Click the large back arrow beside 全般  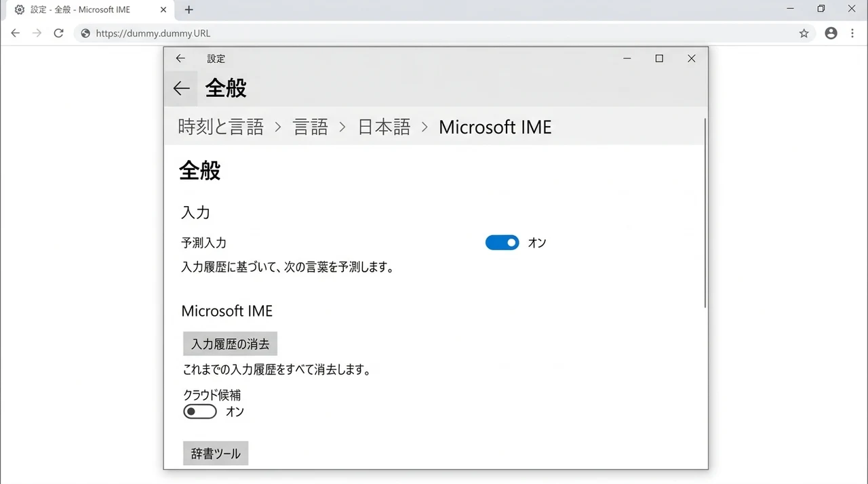[x=181, y=88]
